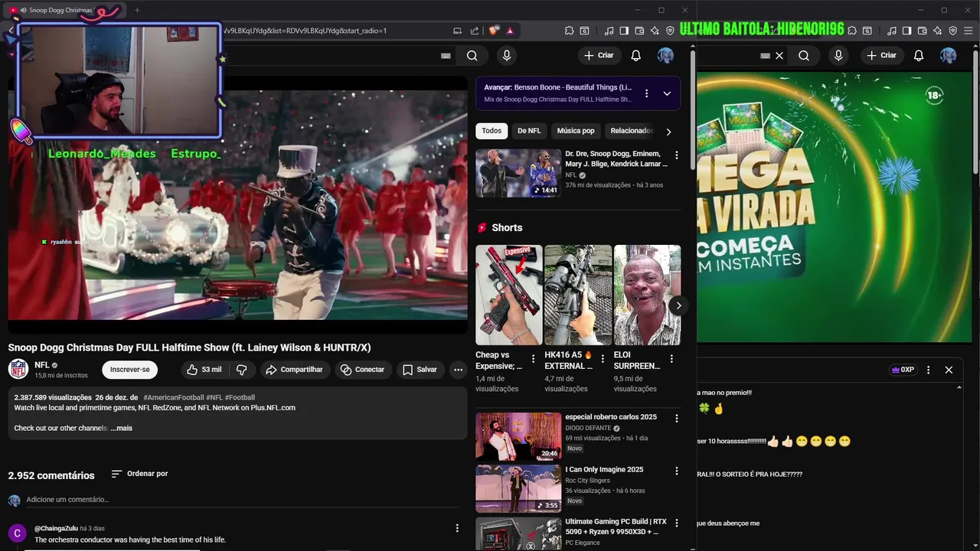Click the #AmericanFootball hashtag
This screenshot has width=980, height=551.
(x=173, y=397)
